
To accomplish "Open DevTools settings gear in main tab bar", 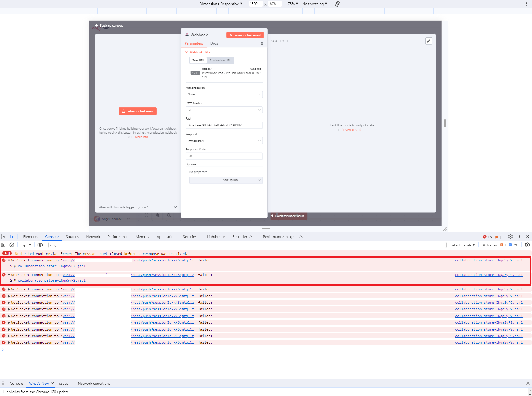I will 511,237.
